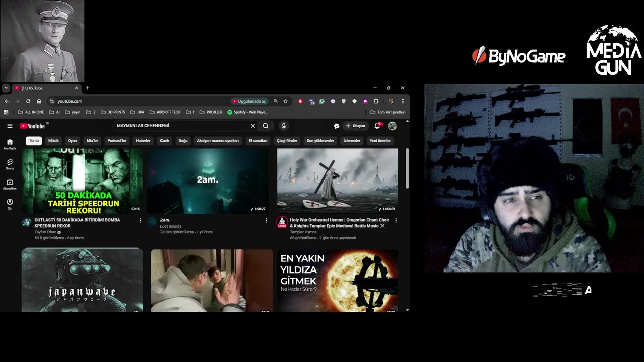
Task: Select the Çizgi filmler chip
Action: coord(287,141)
